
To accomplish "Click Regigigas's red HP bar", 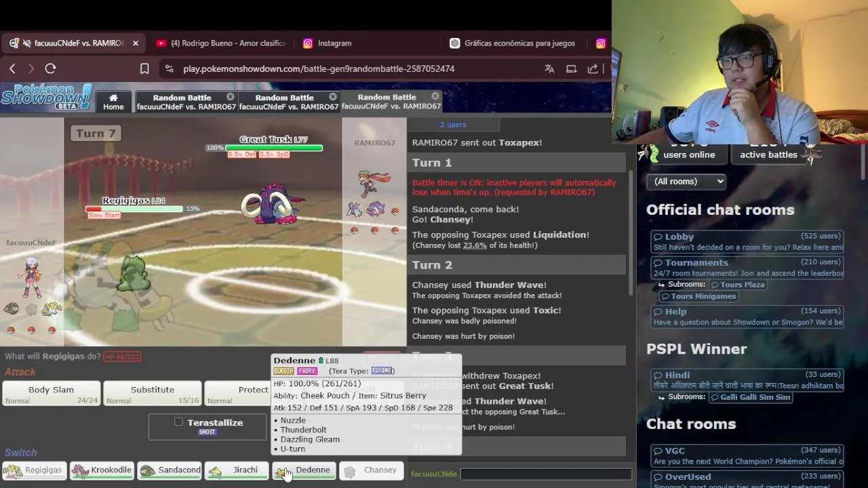I will [134, 209].
